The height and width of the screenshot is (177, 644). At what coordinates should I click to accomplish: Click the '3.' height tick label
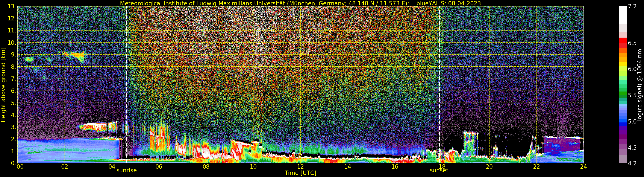click(x=14, y=127)
